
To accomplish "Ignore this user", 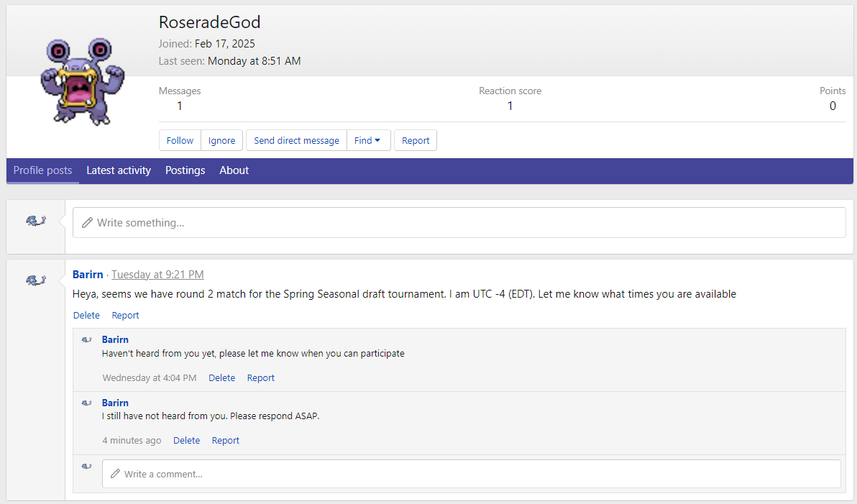I will point(222,140).
